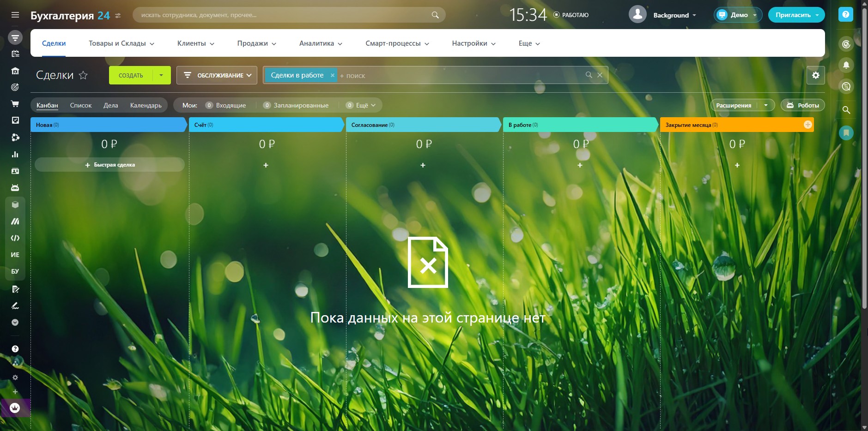868x431 pixels.
Task: Open the СОЗДАТЬ button dropdown arrow
Action: click(161, 75)
